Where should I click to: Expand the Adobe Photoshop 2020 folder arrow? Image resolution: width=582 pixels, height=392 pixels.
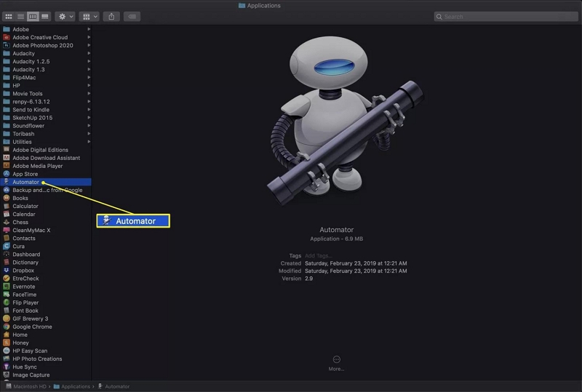tap(89, 45)
